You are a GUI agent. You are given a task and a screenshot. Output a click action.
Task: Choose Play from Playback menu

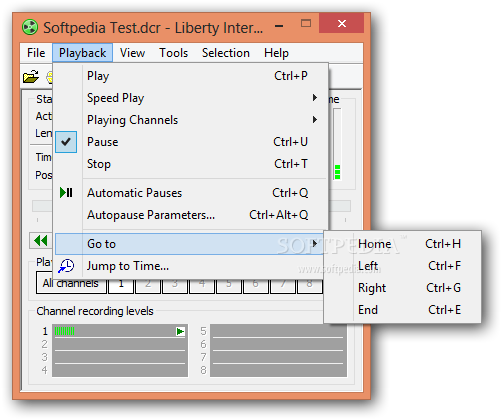[x=190, y=76]
